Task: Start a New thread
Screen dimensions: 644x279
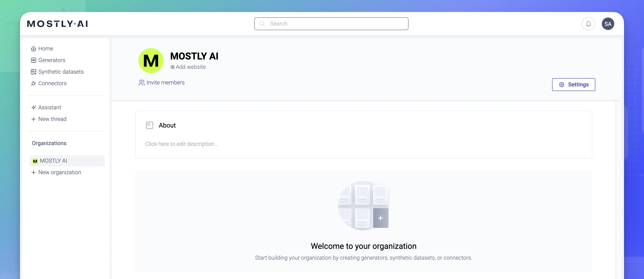Action: [49, 119]
